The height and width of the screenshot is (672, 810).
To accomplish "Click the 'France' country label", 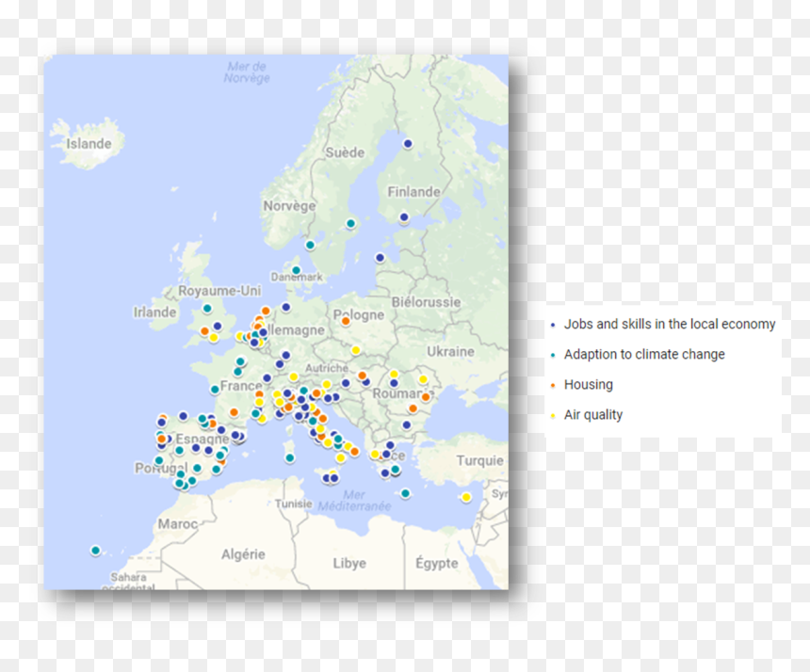I will [x=241, y=386].
